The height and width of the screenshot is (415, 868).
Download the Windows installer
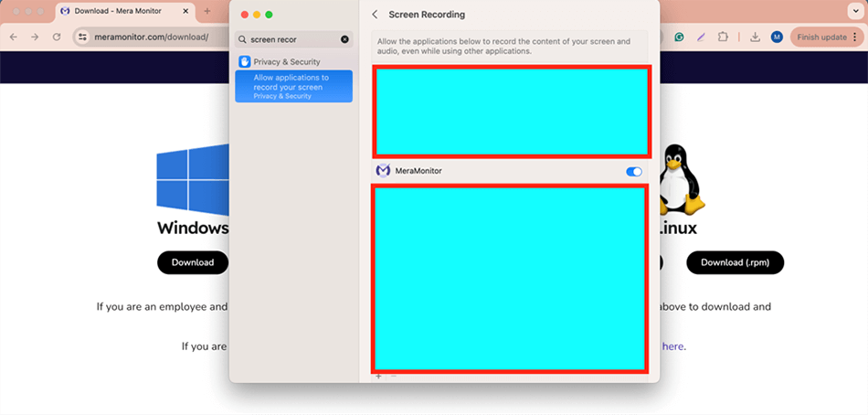point(192,262)
